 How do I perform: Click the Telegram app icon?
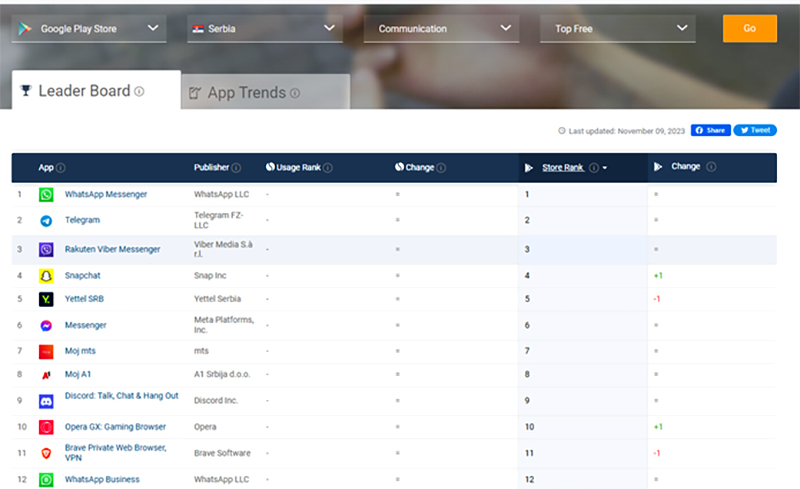(x=46, y=221)
